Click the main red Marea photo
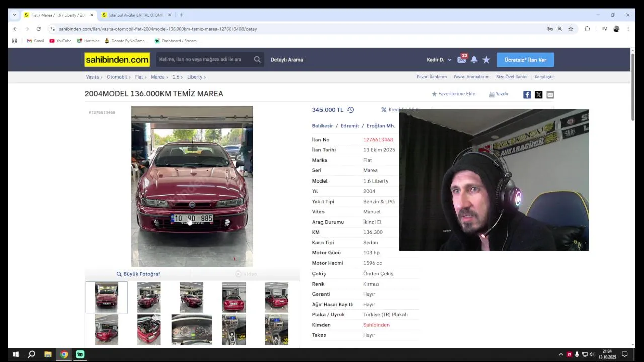Viewport: 644px width, 362px height. [x=192, y=187]
